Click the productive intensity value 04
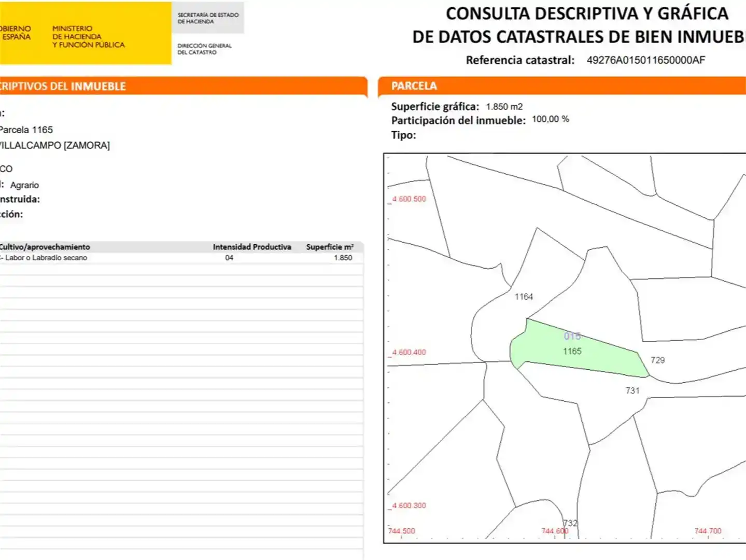746x560 pixels. [x=229, y=258]
